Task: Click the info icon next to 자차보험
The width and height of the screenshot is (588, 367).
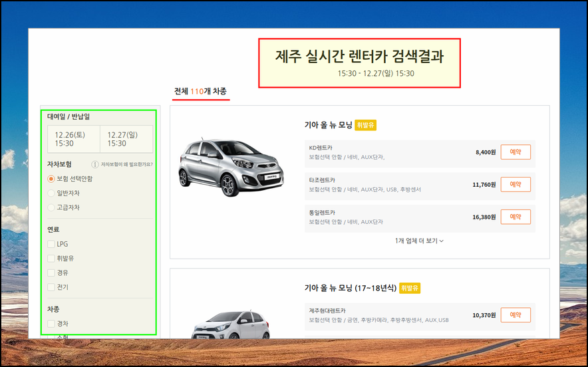Action: tap(95, 164)
